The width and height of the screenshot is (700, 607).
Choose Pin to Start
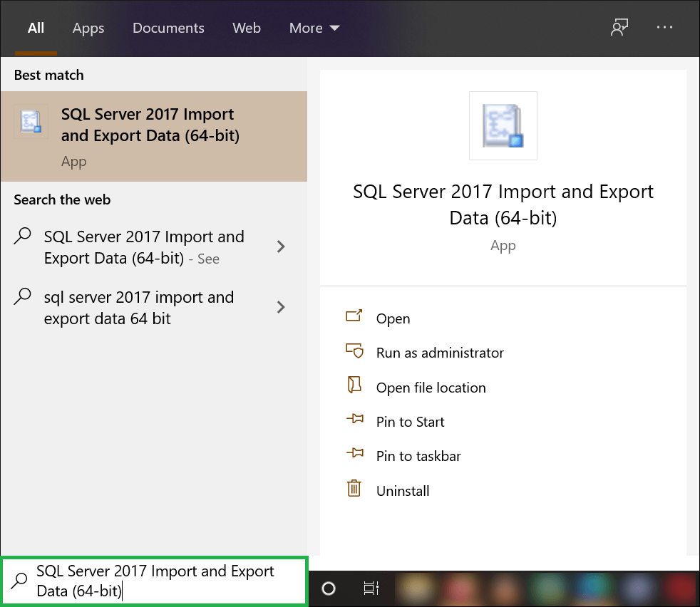pos(411,422)
